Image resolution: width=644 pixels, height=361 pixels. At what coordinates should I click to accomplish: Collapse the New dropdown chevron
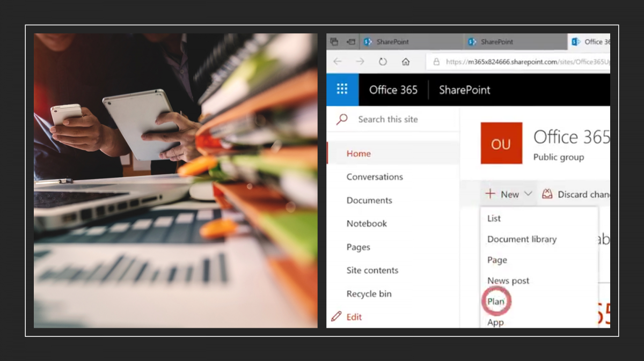pos(528,194)
